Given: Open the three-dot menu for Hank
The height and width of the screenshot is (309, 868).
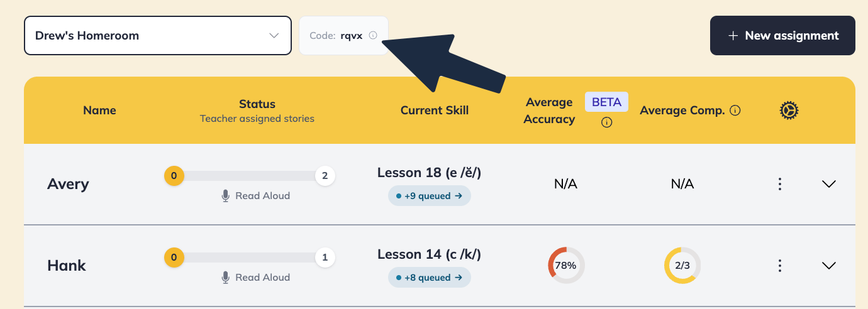Looking at the screenshot, I should coord(780,266).
